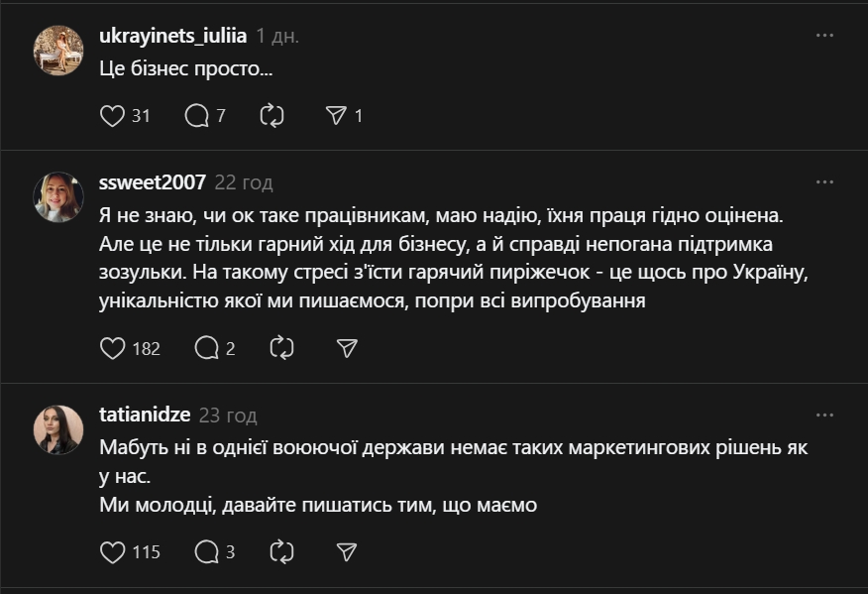
Task: Go to tatianidze's profile via username
Action: click(x=145, y=416)
